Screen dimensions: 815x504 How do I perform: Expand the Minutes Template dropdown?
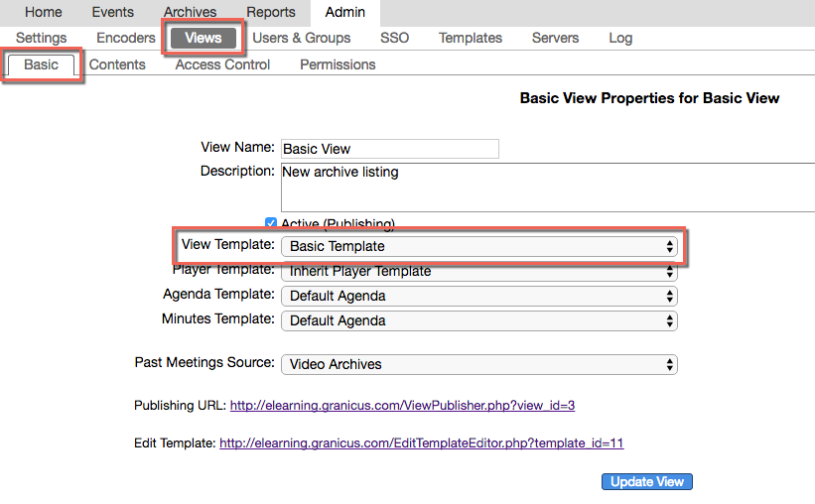tap(479, 320)
